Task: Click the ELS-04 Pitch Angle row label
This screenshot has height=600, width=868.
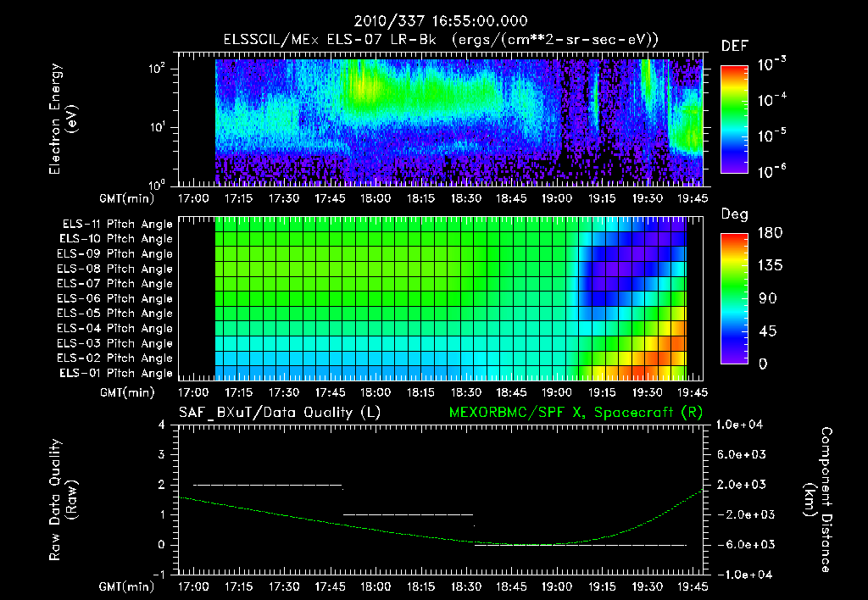Action: [x=115, y=328]
